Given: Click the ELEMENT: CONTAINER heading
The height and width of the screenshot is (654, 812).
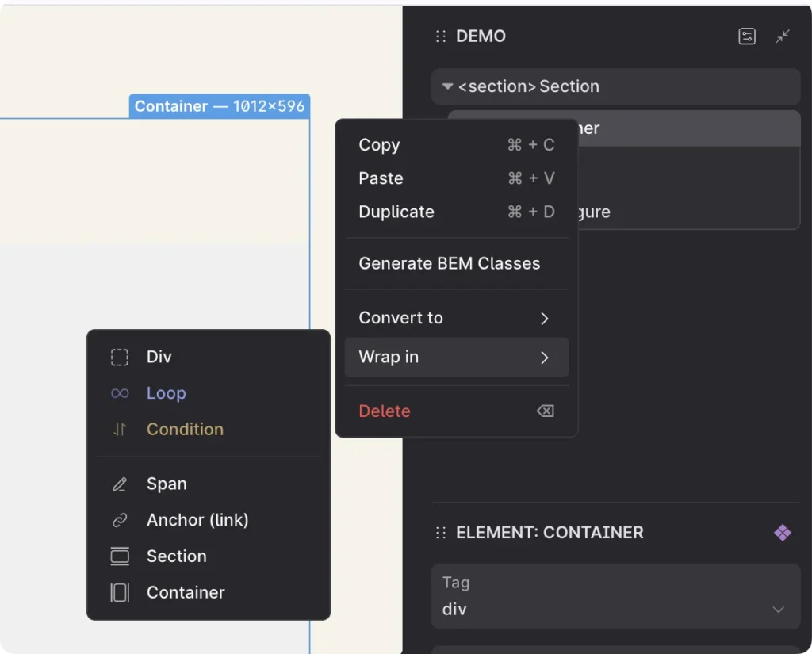Looking at the screenshot, I should pos(550,533).
